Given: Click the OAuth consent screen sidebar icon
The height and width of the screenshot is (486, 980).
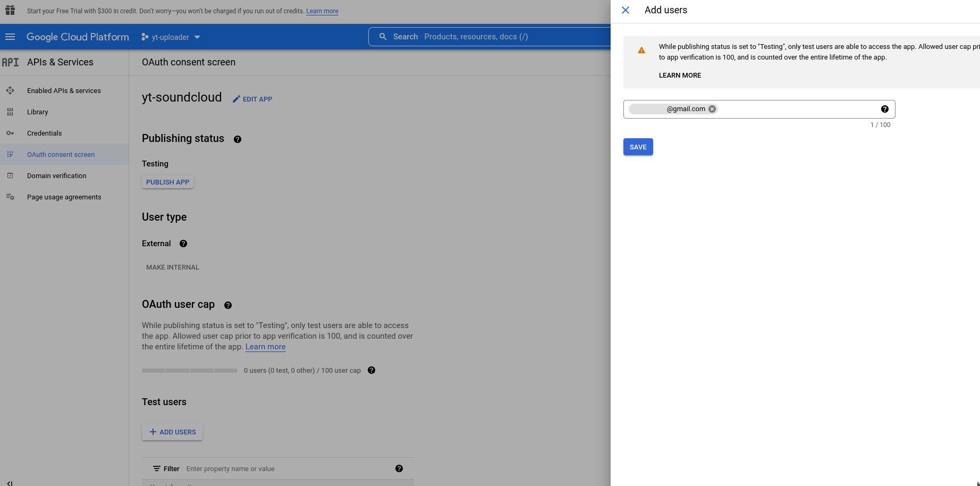Looking at the screenshot, I should coord(10,154).
